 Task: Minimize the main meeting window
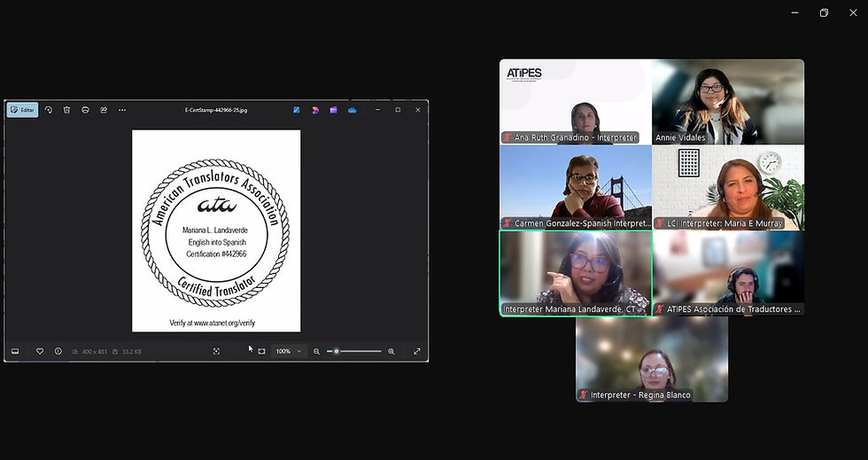click(x=795, y=12)
